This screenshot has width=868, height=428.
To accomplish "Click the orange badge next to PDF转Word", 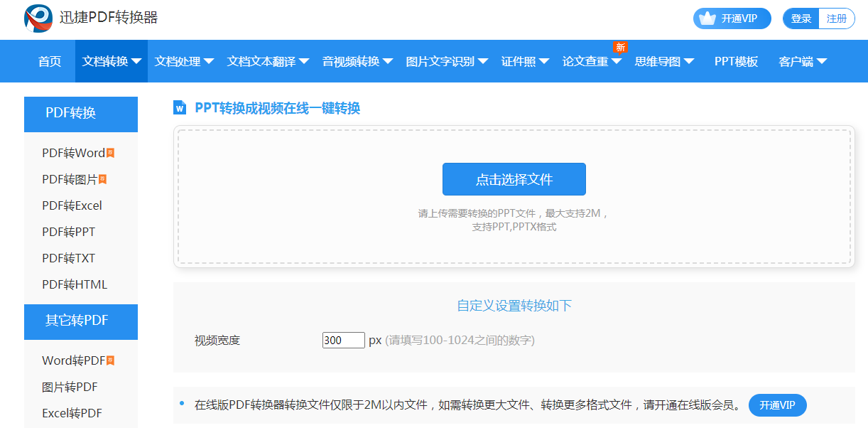I will tap(110, 153).
